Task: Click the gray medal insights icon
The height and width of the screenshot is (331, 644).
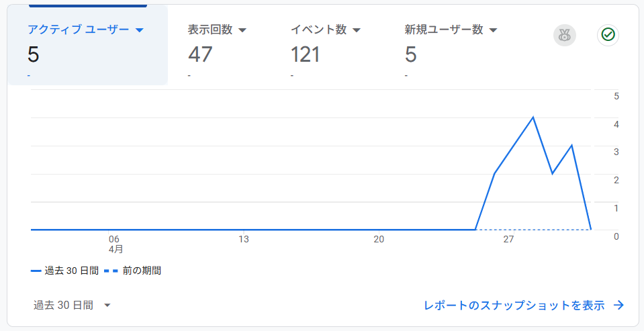Action: [x=565, y=36]
